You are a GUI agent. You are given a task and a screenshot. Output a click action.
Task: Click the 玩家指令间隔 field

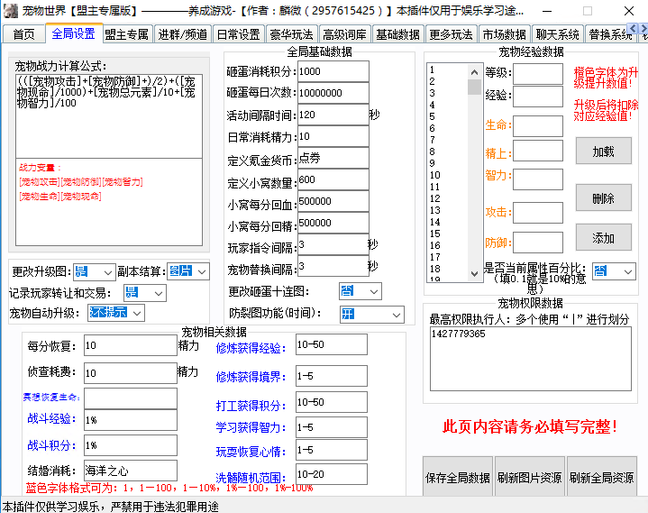pos(333,245)
